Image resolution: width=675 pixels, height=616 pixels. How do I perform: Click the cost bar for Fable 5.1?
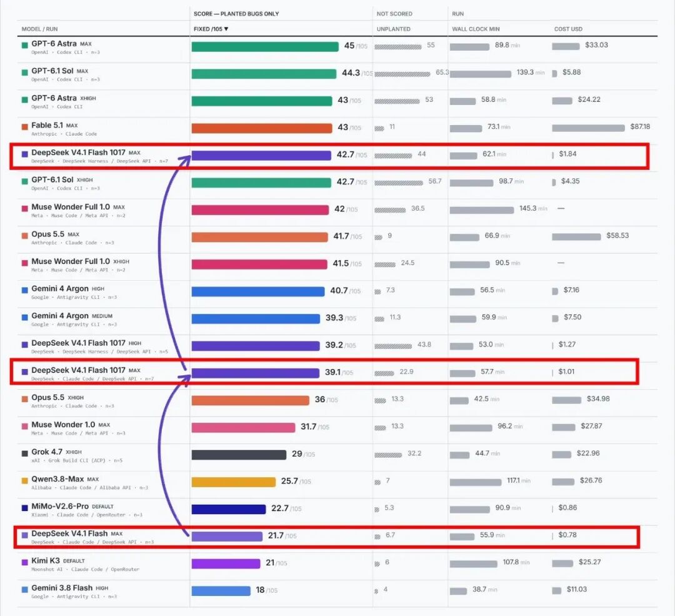[x=588, y=128]
